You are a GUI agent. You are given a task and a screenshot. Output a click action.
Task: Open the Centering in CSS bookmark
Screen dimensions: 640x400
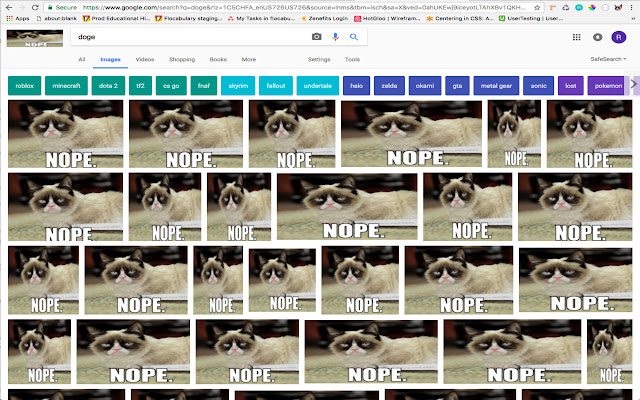coord(460,18)
